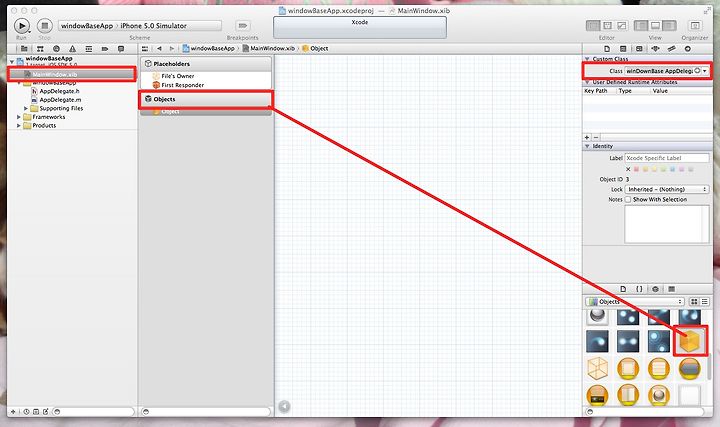
Task: Open the Symbol navigator tab icon
Action: (x=40, y=49)
